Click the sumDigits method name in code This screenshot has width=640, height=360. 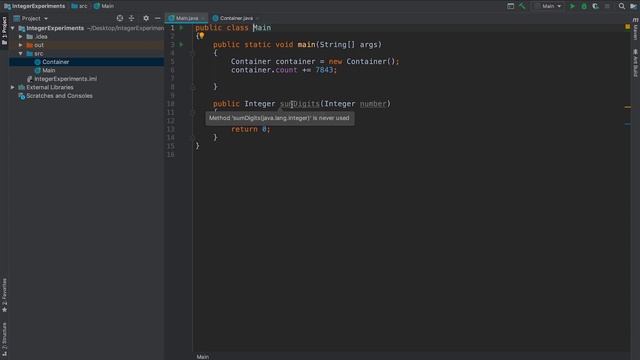click(300, 104)
